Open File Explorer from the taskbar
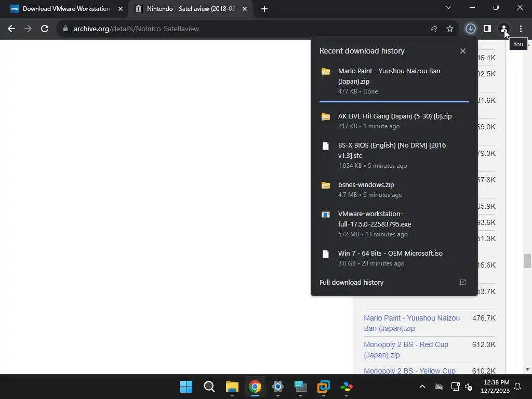This screenshot has width=532, height=399. tap(232, 387)
